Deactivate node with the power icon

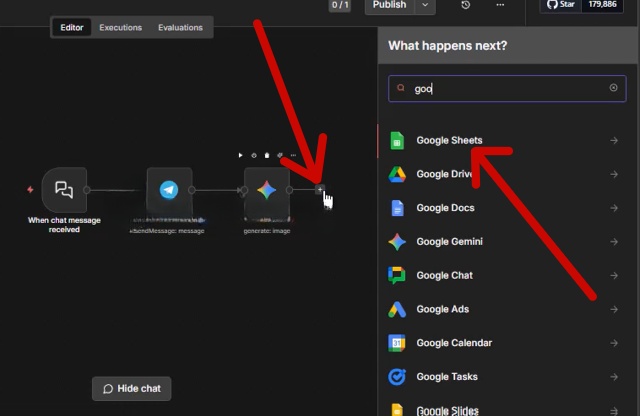(x=253, y=155)
